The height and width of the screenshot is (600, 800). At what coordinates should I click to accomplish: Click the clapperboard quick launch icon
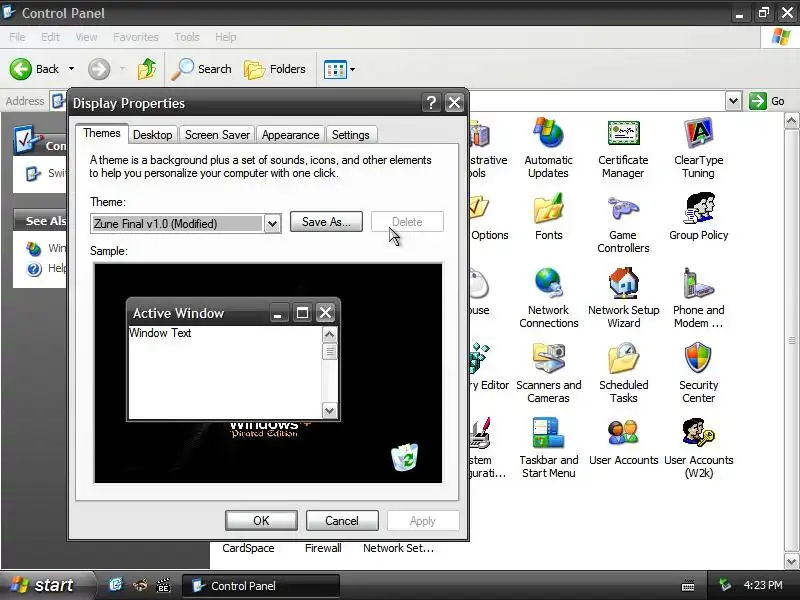(x=163, y=585)
